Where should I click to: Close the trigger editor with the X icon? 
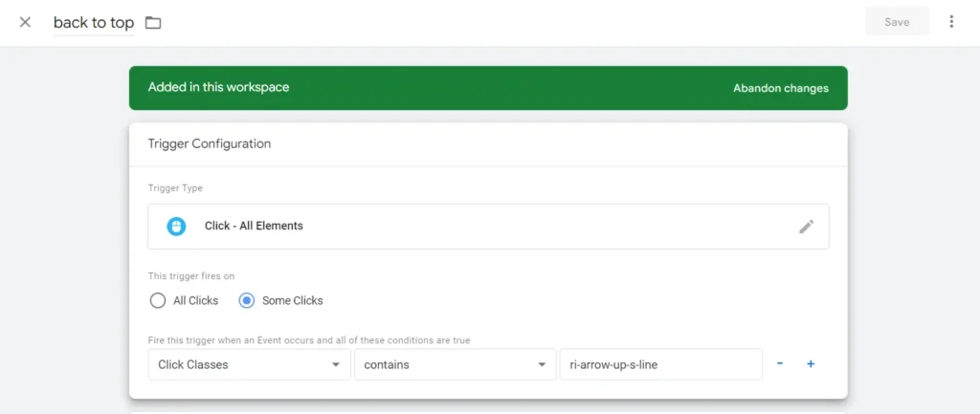(x=25, y=22)
